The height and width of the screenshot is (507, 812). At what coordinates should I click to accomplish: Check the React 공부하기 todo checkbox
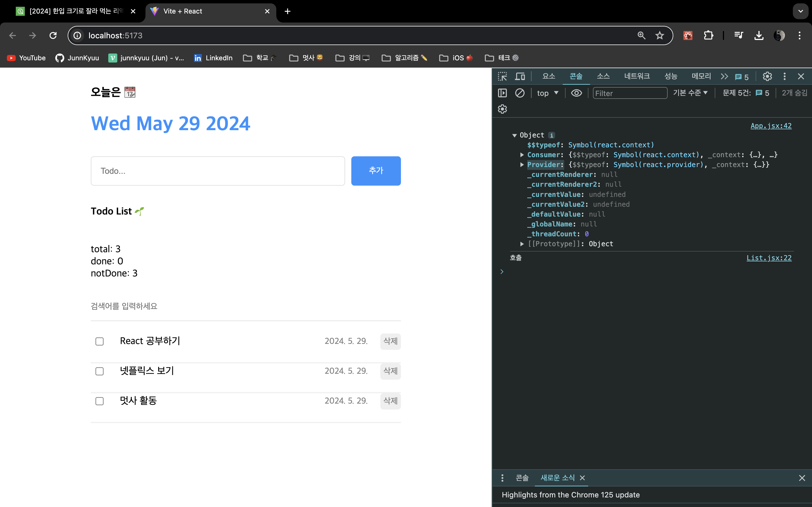(x=99, y=341)
